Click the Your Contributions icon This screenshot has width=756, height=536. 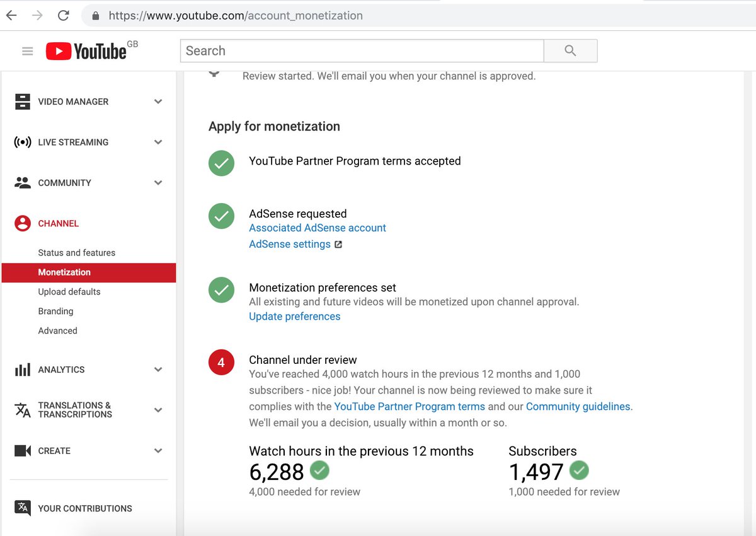(23, 508)
